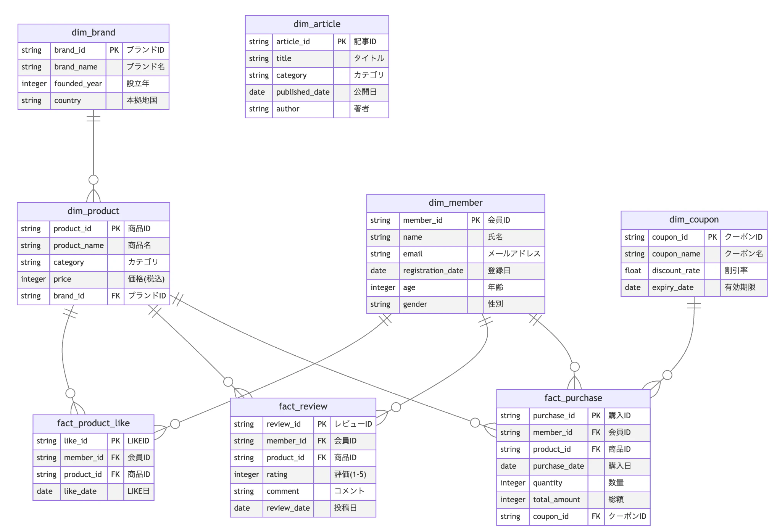Select the published_date column
This screenshot has height=532, width=777.
[x=303, y=92]
